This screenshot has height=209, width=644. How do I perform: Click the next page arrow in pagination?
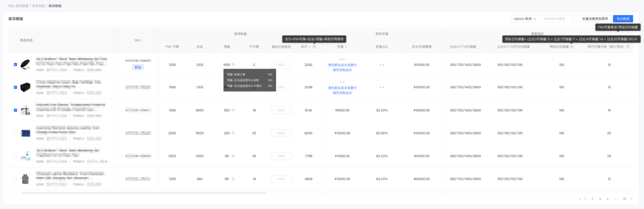coord(631,199)
